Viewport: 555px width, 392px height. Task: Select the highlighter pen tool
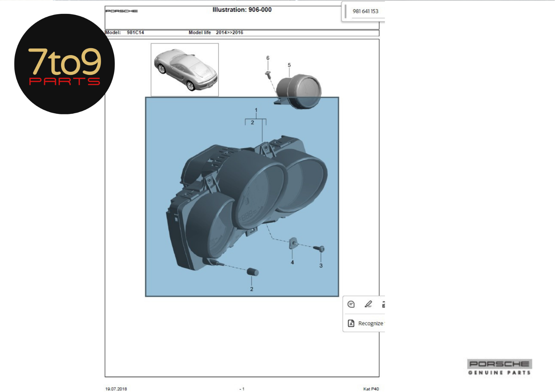(368, 304)
